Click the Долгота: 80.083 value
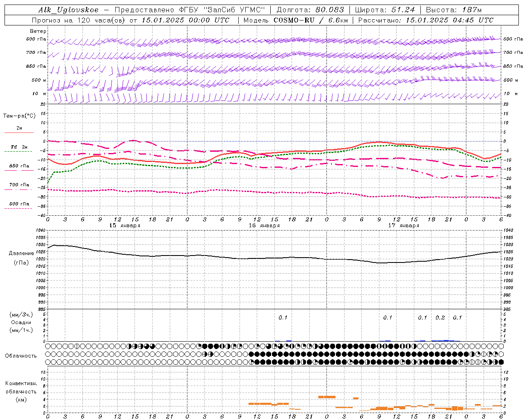Image resolution: width=525 pixels, height=420 pixels. pos(310,10)
